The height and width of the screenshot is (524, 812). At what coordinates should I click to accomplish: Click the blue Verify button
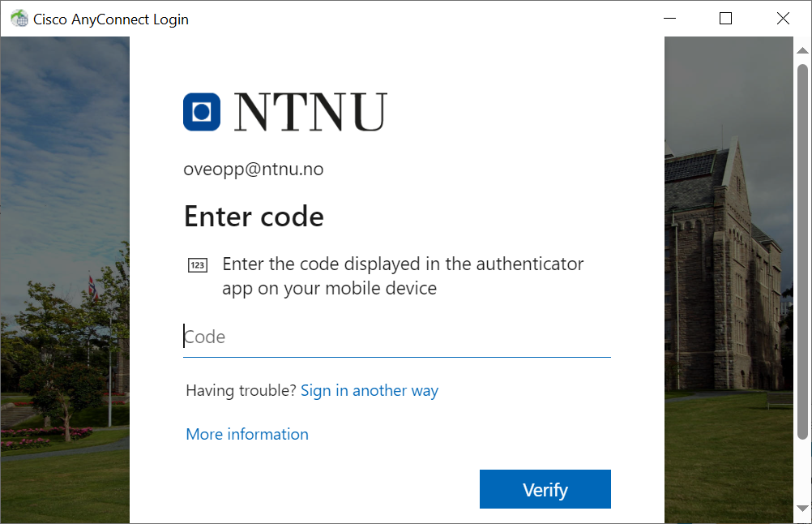point(545,489)
